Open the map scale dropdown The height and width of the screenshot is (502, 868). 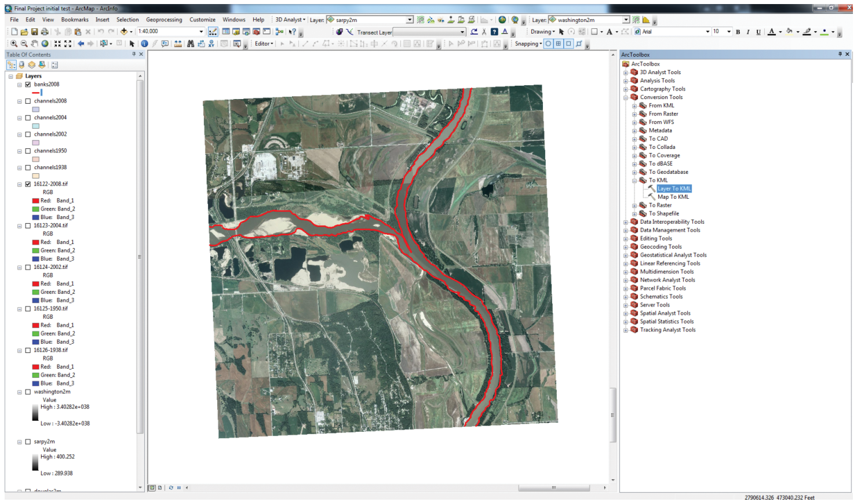[x=201, y=31]
